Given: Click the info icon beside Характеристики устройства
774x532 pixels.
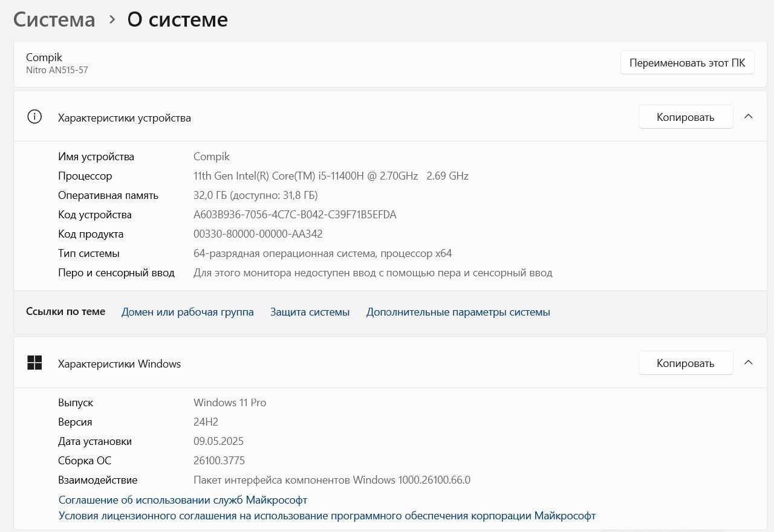Looking at the screenshot, I should click(x=34, y=117).
